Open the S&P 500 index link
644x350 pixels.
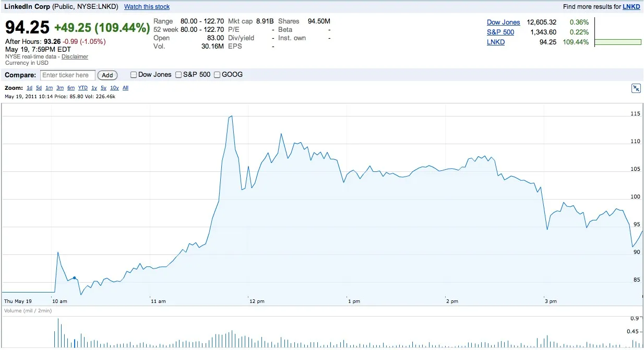[x=500, y=32]
